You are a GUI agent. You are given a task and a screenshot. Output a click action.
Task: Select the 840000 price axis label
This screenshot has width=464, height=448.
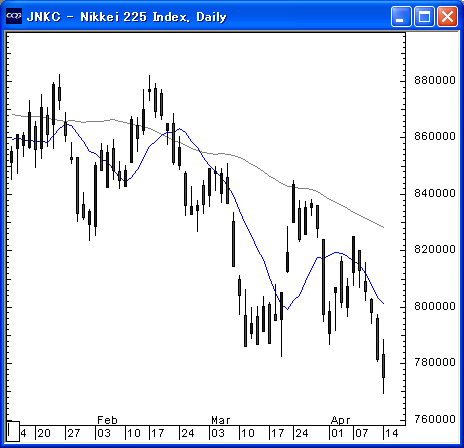435,193
